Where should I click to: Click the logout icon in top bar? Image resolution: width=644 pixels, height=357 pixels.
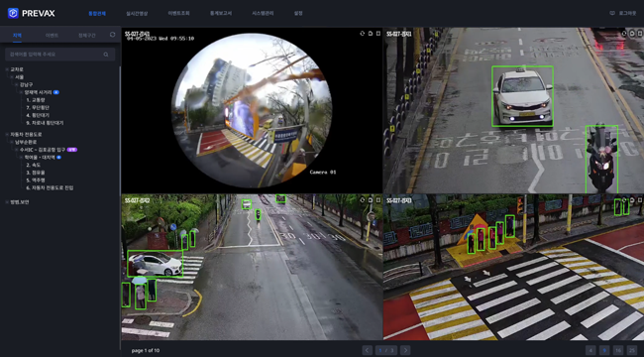[612, 13]
